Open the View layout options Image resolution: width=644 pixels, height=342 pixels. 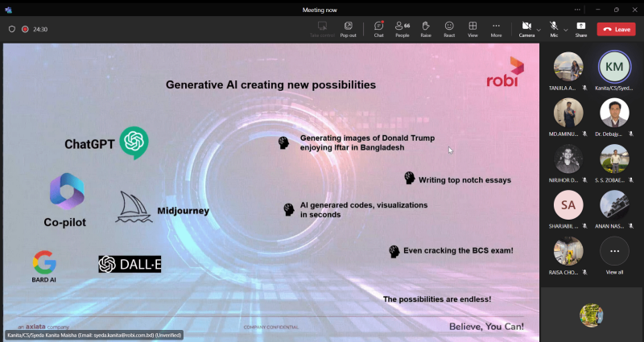[x=473, y=29]
